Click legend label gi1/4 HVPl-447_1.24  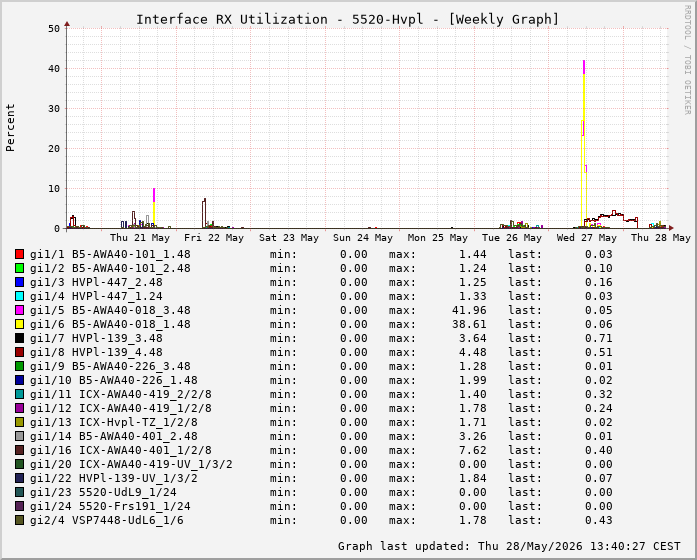96,296
